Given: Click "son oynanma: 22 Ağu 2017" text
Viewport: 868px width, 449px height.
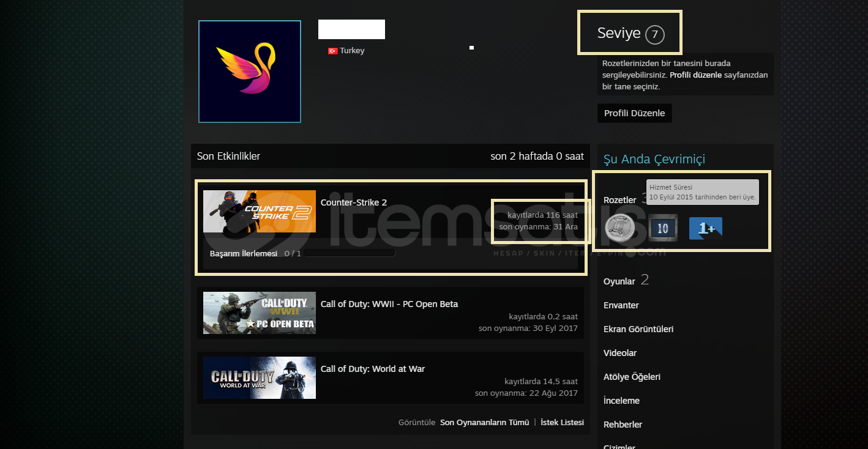Looking at the screenshot, I should [x=526, y=393].
